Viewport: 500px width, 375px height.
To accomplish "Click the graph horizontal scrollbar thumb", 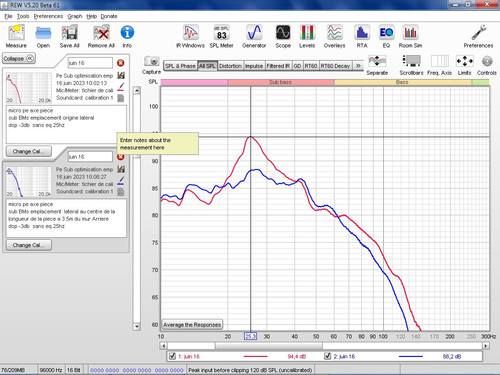I will pyautogui.click(x=269, y=346).
